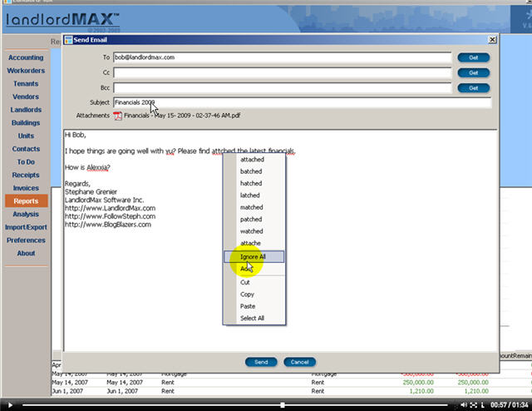532x411 pixels.
Task: Send the email with Send button
Action: [x=261, y=362]
